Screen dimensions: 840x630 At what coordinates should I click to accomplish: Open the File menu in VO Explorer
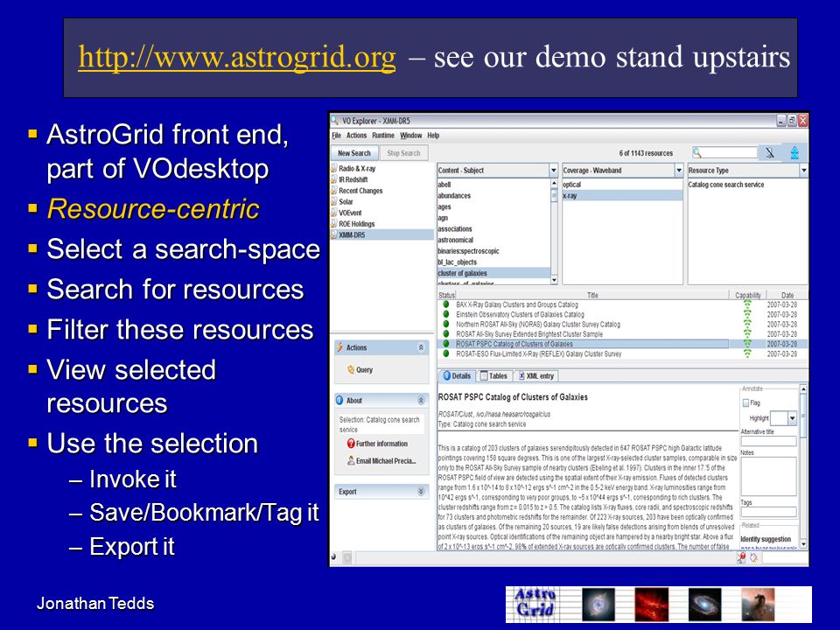[x=336, y=136]
